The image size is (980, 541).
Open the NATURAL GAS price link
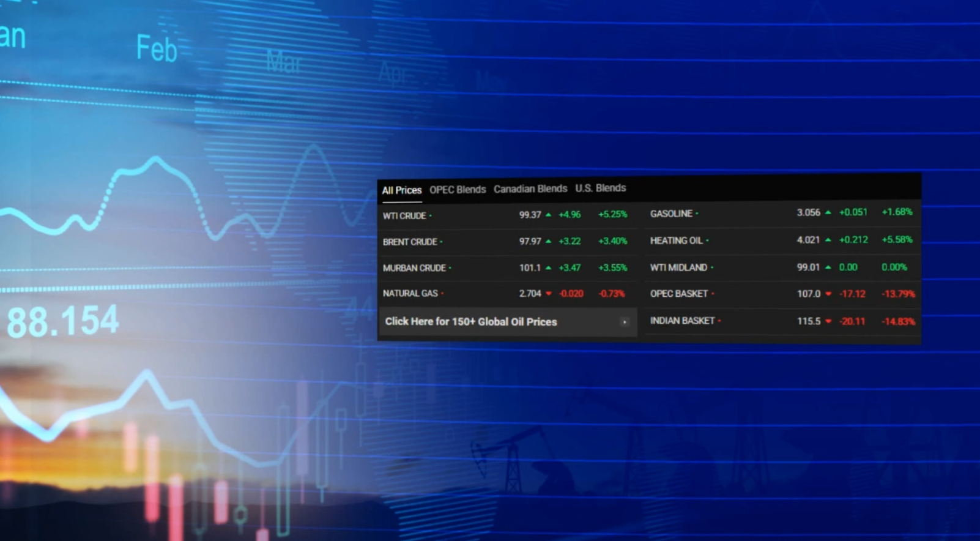click(410, 294)
